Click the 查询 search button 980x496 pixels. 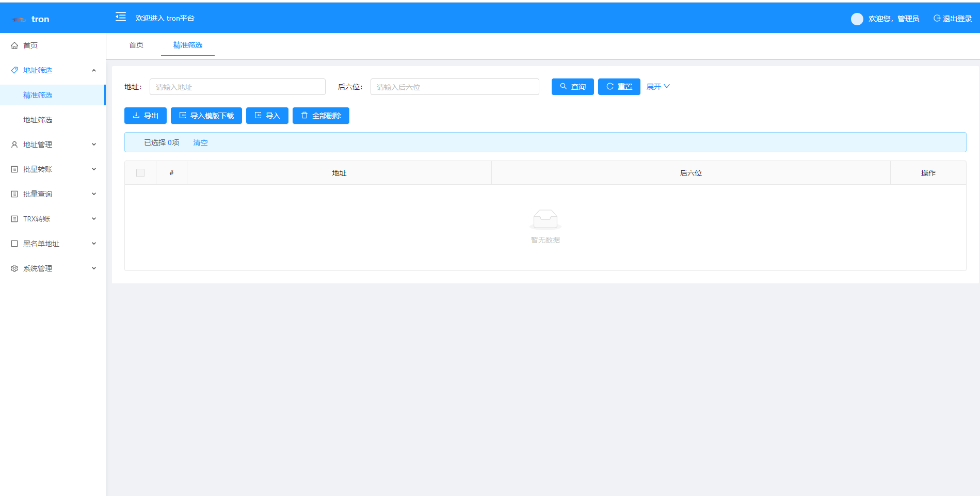coord(572,87)
